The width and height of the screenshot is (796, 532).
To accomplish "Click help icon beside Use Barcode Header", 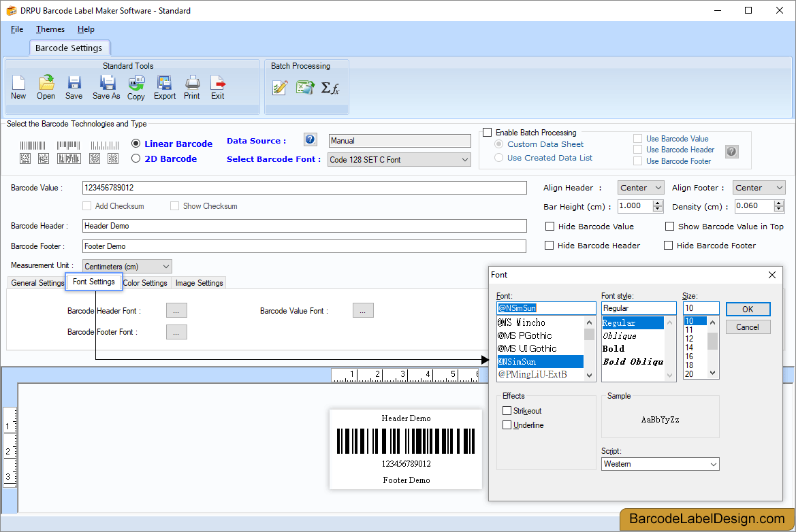I will pos(731,151).
